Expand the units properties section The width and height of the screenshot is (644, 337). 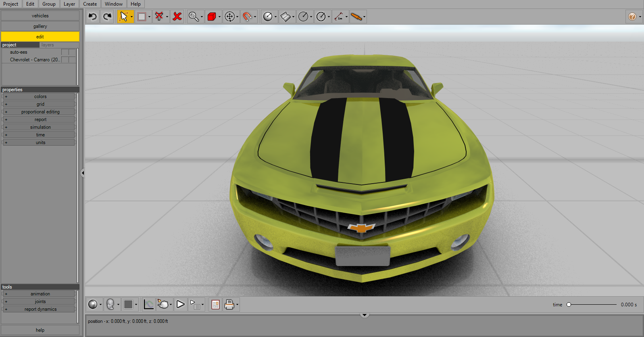[x=38, y=142]
